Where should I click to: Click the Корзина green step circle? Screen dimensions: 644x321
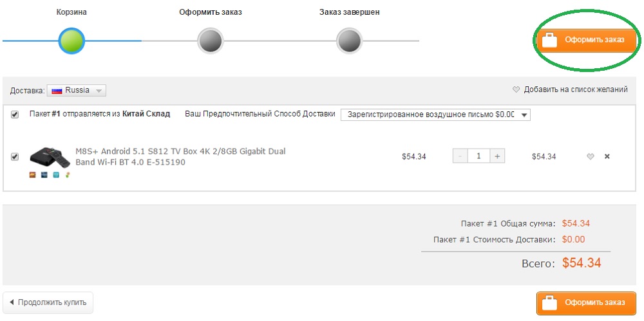(x=71, y=41)
